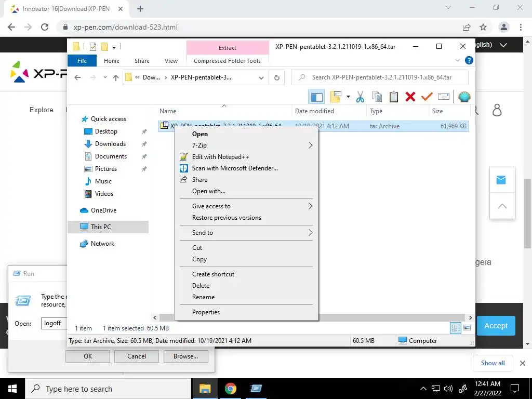This screenshot has height=399, width=532.
Task: Open the Windows notification center
Action: point(515,389)
